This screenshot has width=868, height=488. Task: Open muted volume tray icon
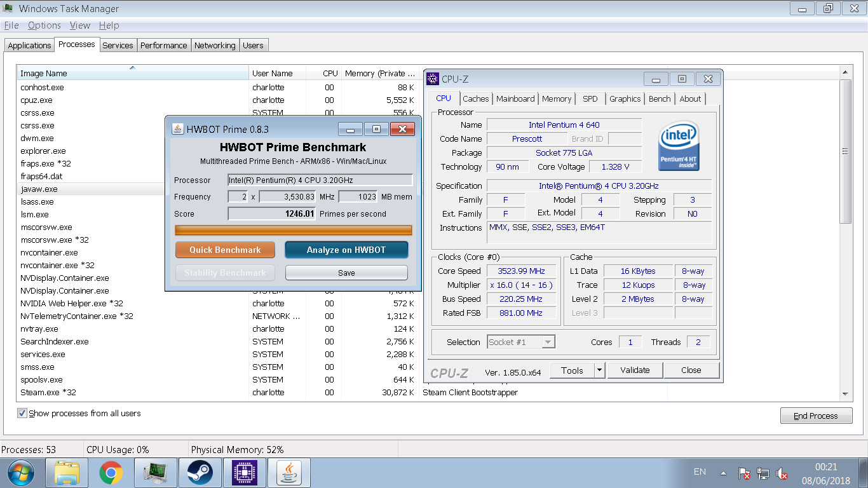tap(782, 473)
